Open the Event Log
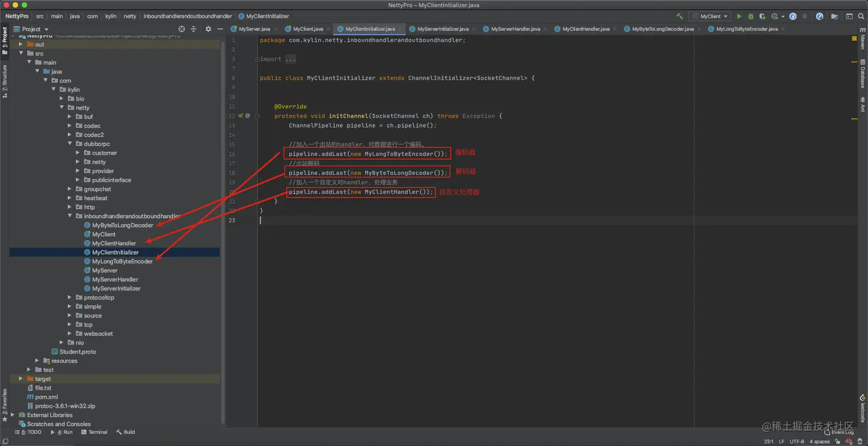The height and width of the screenshot is (446, 868). 839,432
